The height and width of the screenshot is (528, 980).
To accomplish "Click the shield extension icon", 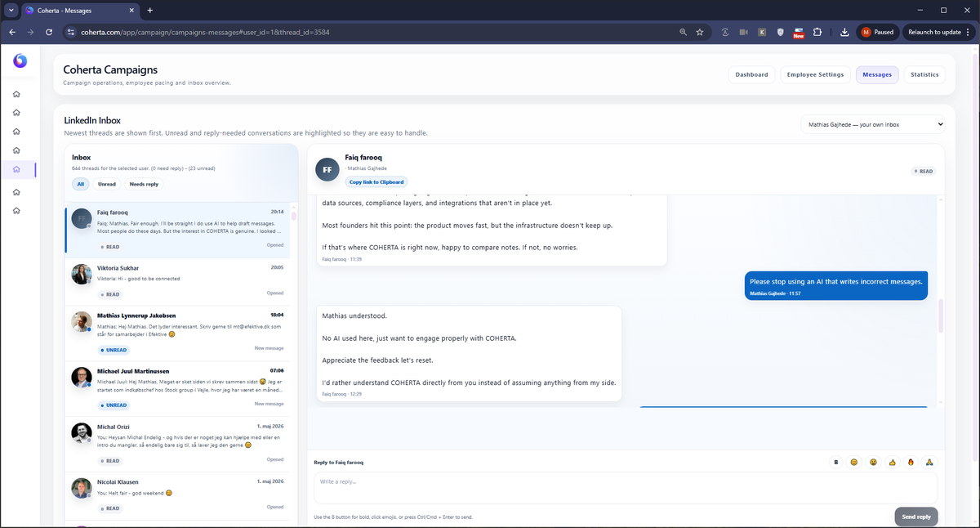I will point(781,32).
